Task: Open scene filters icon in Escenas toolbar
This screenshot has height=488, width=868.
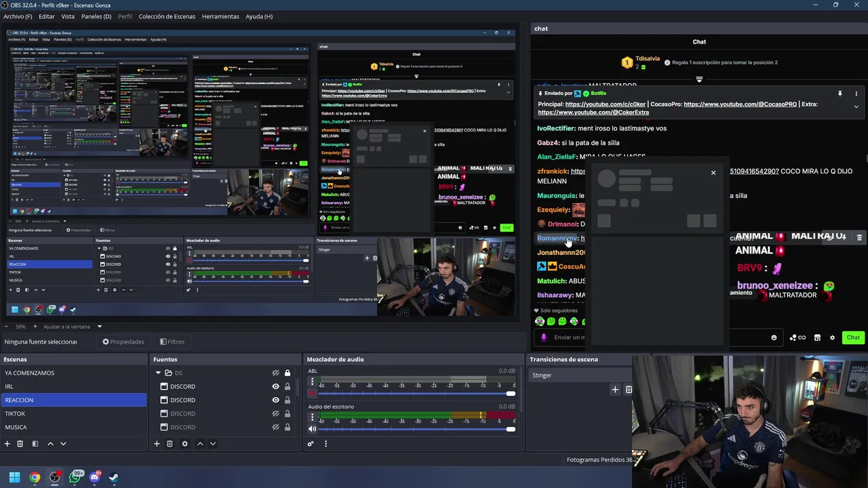Action: tap(35, 444)
